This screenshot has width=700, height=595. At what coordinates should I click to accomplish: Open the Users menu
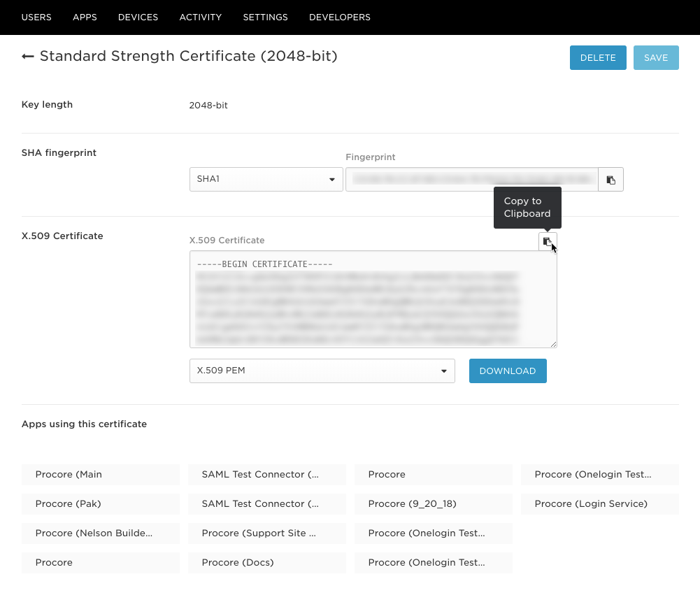(36, 17)
